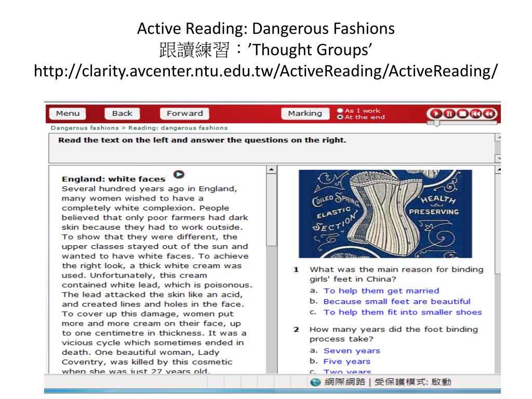Viewport: 532px width, 399px height.
Task: Rewind the audio with double-arrow button
Action: [489, 114]
